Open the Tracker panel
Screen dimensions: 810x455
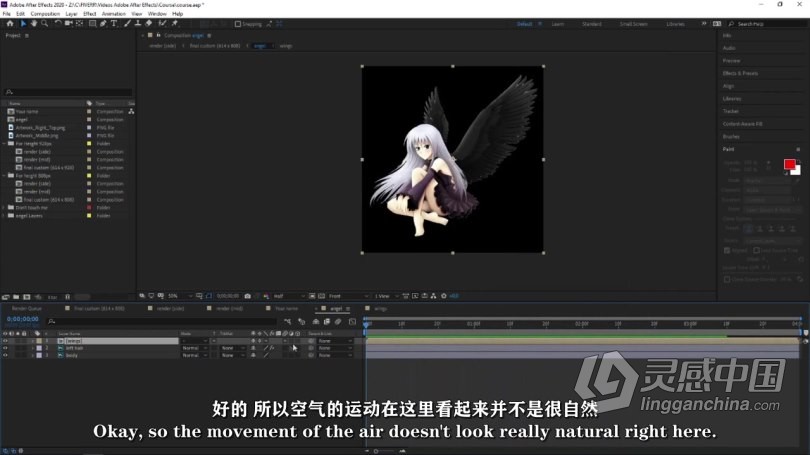(x=730, y=111)
